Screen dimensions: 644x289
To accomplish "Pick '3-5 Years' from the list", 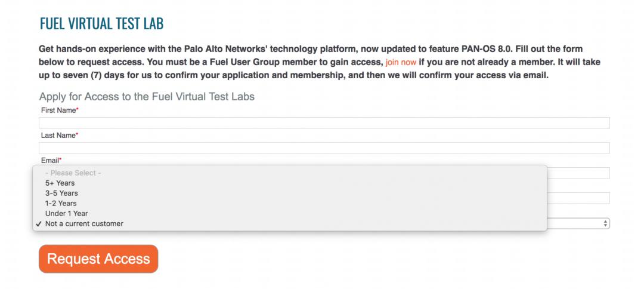I will (61, 193).
